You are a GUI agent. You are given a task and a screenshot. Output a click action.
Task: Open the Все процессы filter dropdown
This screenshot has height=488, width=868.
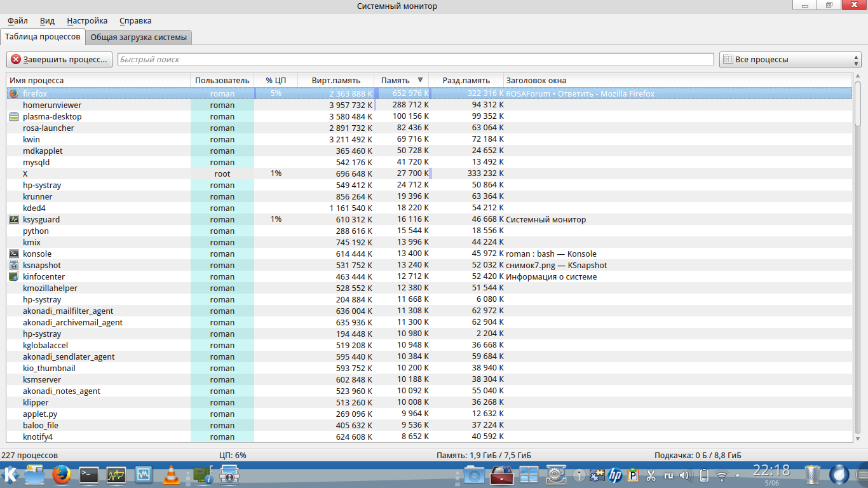pyautogui.click(x=790, y=59)
